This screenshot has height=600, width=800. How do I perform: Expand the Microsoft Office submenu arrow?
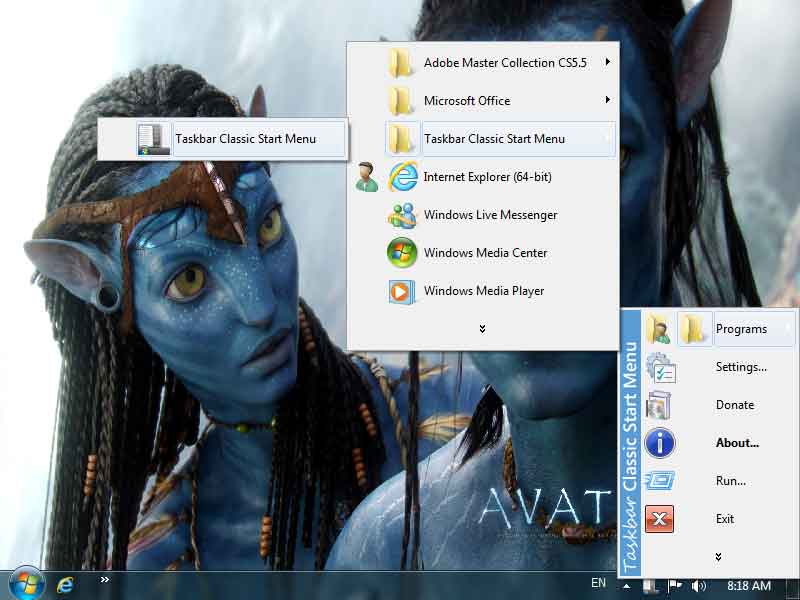(607, 99)
